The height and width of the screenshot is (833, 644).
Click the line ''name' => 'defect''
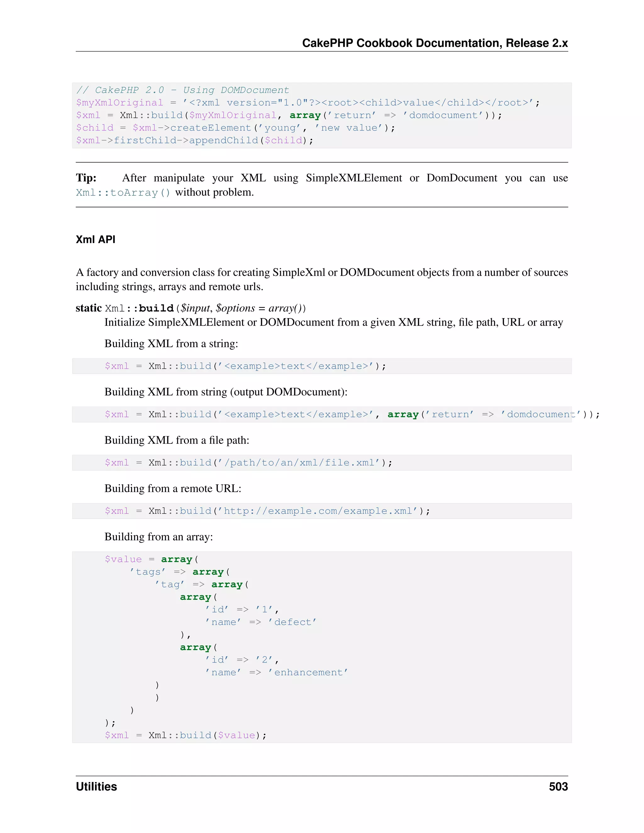(261, 622)
